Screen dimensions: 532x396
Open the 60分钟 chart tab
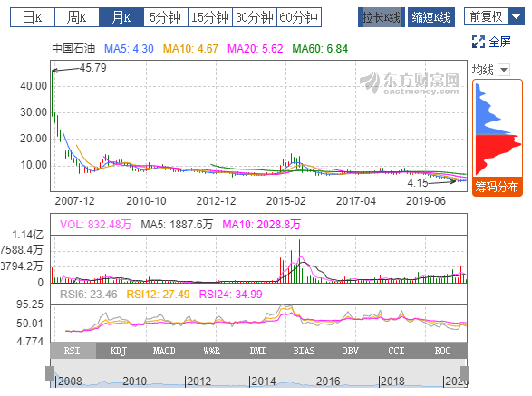(299, 17)
